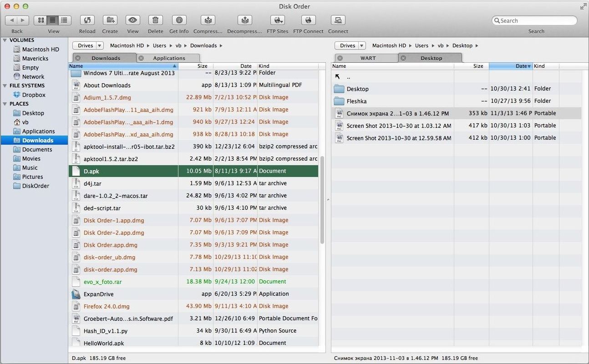Sort left pane by Kind column
The image size is (589, 364).
coord(288,66)
